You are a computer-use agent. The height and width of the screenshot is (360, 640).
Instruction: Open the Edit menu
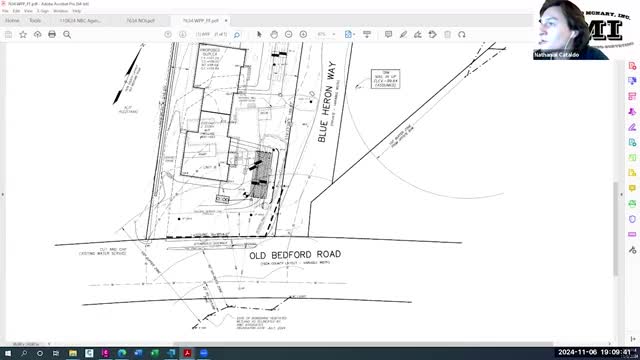[16, 11]
